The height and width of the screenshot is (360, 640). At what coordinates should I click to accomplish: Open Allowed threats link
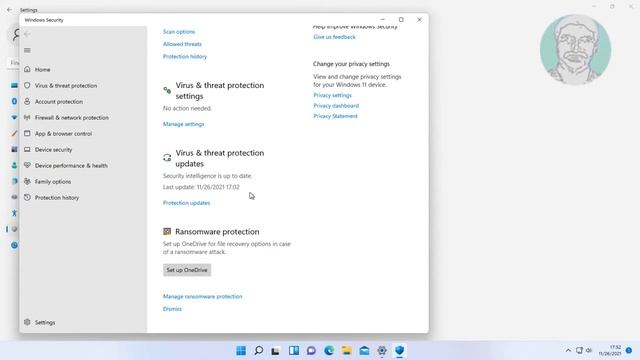tap(182, 44)
